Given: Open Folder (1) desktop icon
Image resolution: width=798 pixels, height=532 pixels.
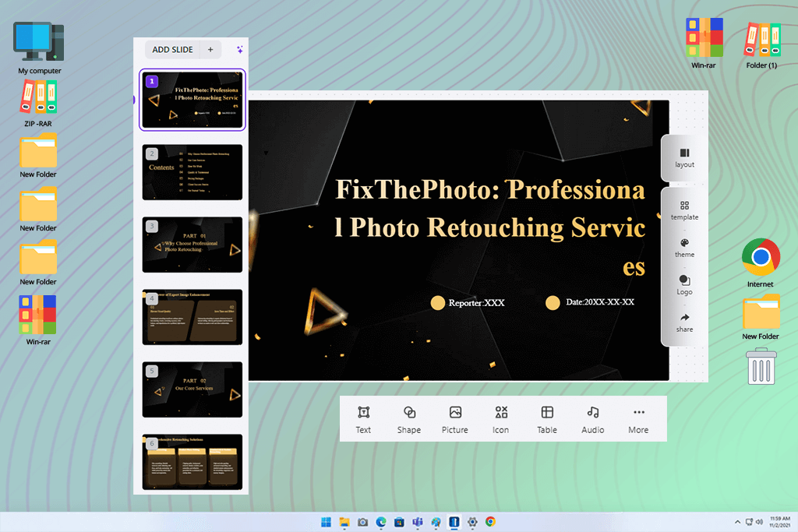Looking at the screenshot, I should coord(761,44).
